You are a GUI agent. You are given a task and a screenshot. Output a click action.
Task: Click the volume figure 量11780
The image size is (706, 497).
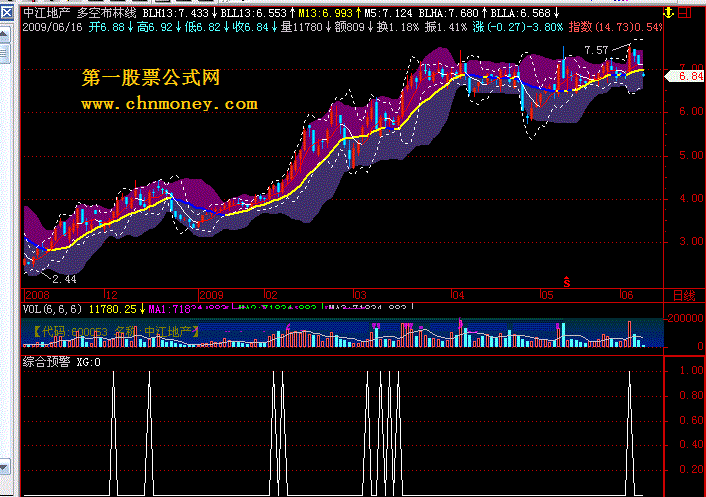pos(302,27)
